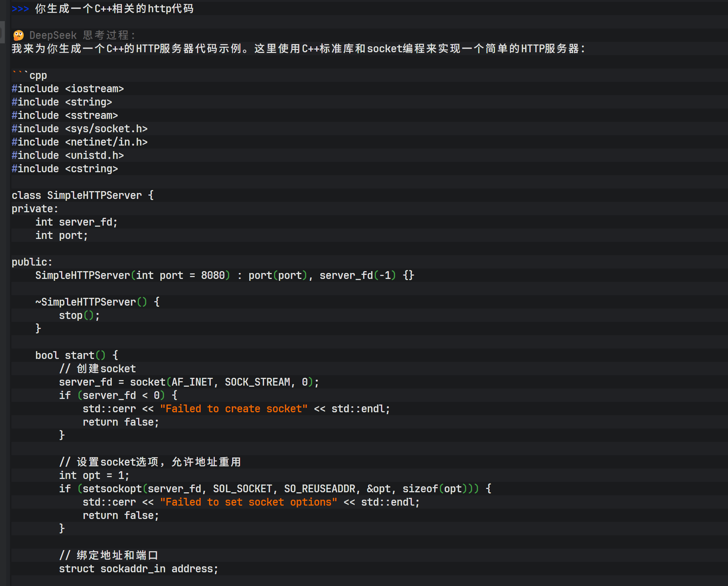Click the "Failed to create socket" string
Image resolution: width=728 pixels, height=586 pixels.
coord(234,409)
